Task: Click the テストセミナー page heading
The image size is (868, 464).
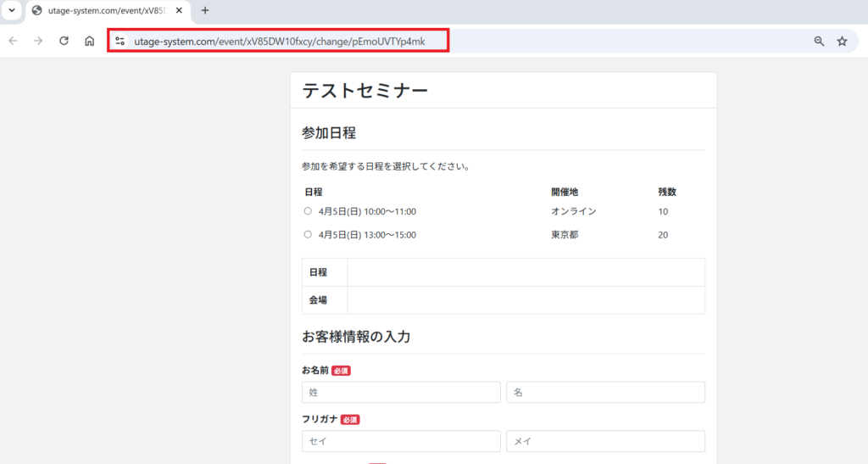Action: pyautogui.click(x=364, y=92)
